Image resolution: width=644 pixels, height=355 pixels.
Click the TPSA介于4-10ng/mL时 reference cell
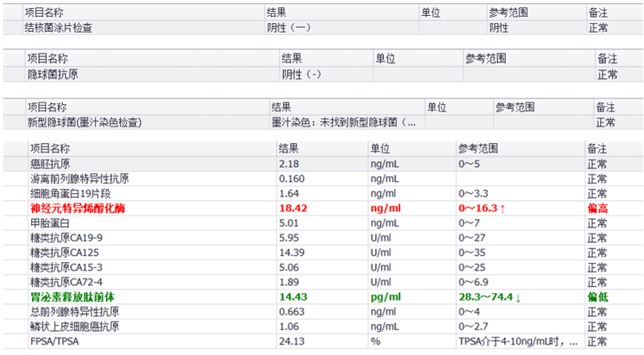518,341
